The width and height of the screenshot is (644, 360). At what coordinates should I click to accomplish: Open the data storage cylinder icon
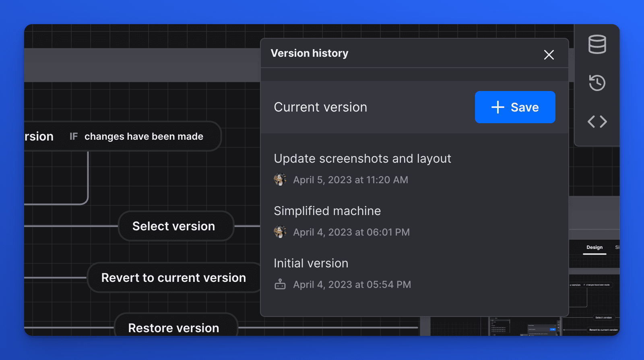[597, 44]
